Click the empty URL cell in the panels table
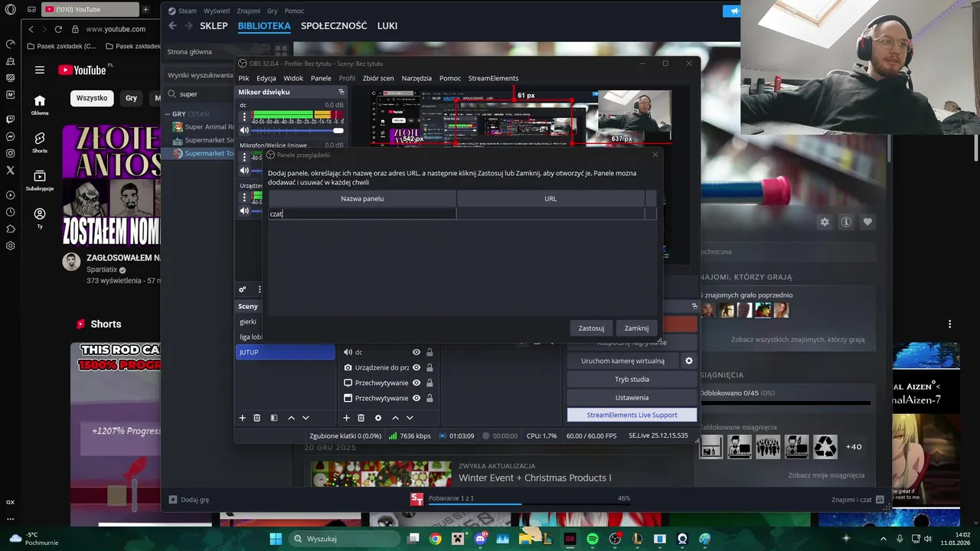Screen dimensions: 980x551 point(550,214)
